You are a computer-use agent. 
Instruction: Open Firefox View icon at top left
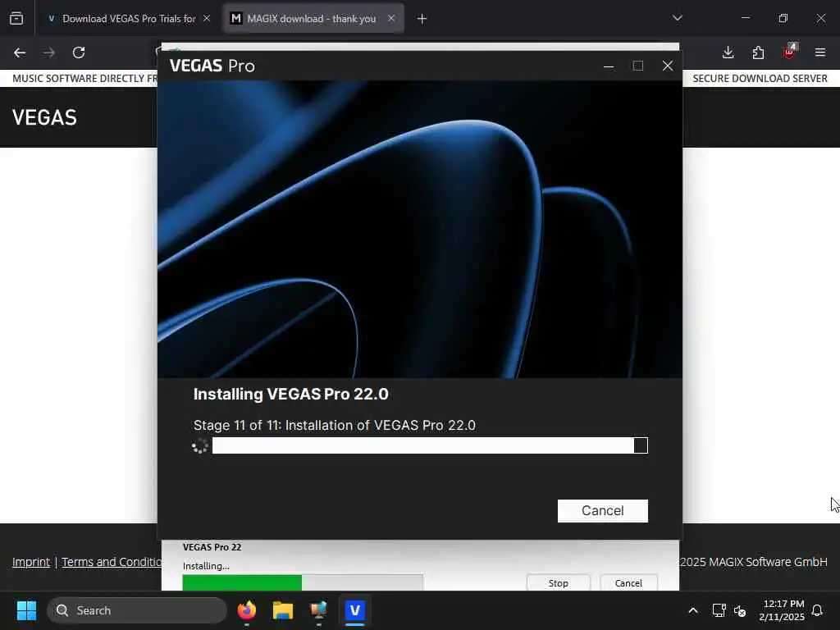16,19
